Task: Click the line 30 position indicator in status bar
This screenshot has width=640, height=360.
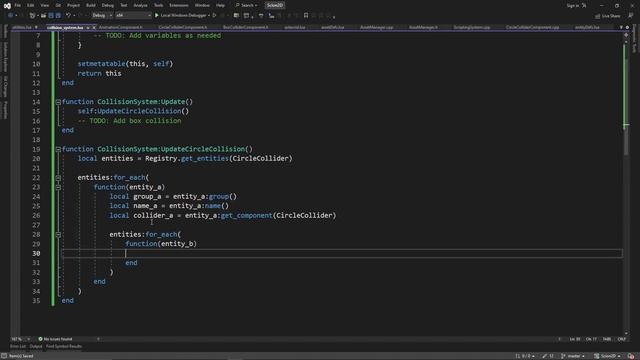Action: point(575,339)
